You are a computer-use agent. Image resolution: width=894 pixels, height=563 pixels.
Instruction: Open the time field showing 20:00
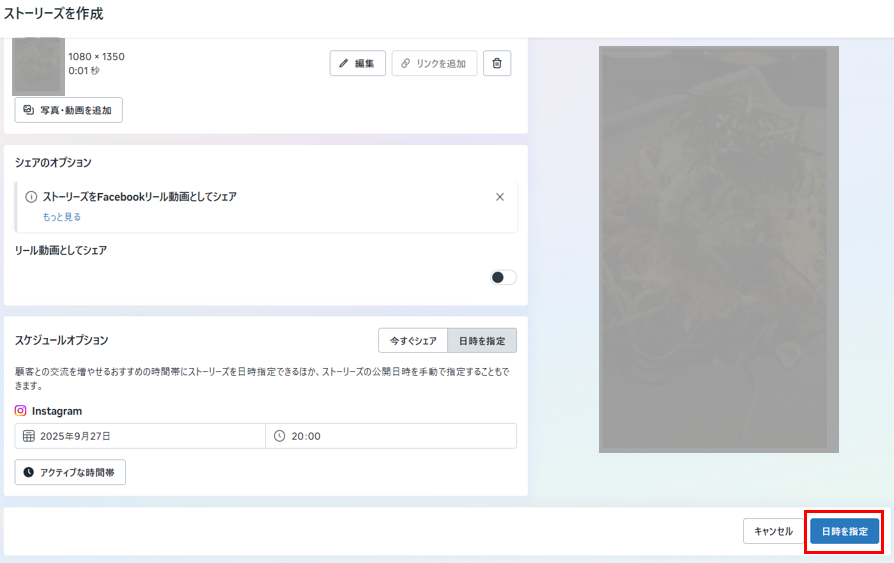(391, 436)
